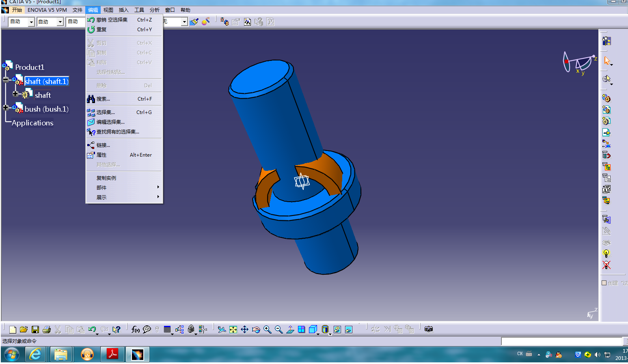
Task: Click the Applications item in tree
Action: (32, 123)
